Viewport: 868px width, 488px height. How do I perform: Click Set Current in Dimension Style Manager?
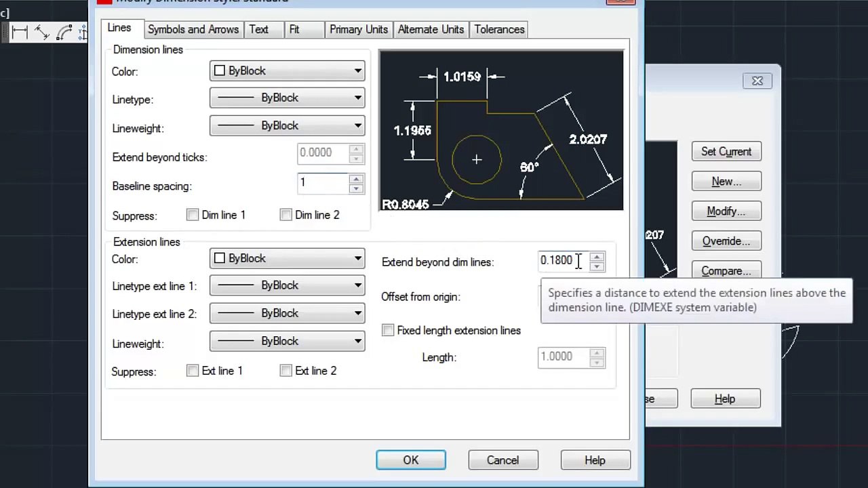coord(726,152)
